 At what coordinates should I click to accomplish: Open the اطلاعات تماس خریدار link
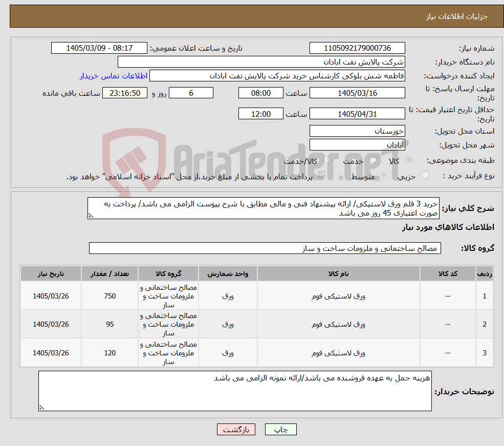click(114, 76)
